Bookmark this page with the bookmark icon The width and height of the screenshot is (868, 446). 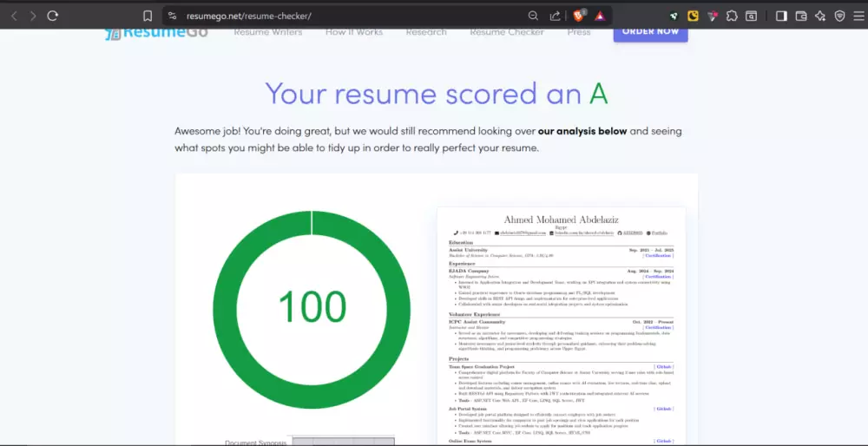148,16
